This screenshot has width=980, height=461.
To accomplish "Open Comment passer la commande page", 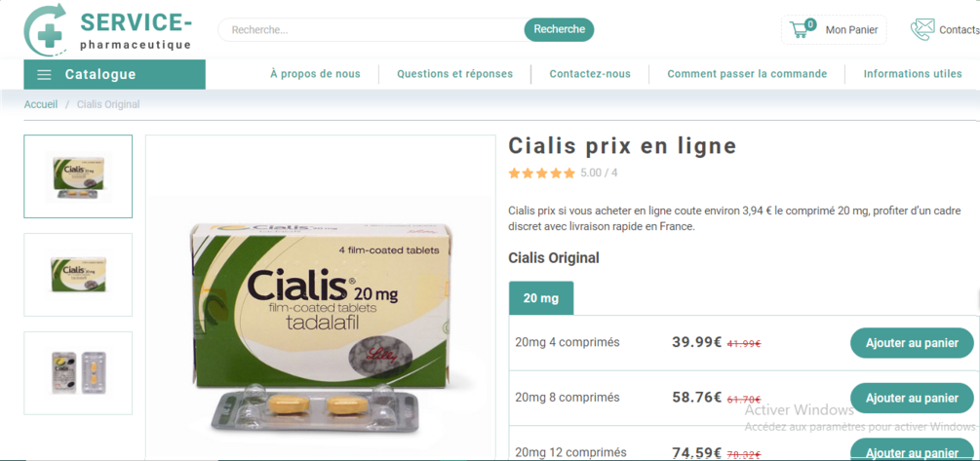I will click(x=747, y=74).
